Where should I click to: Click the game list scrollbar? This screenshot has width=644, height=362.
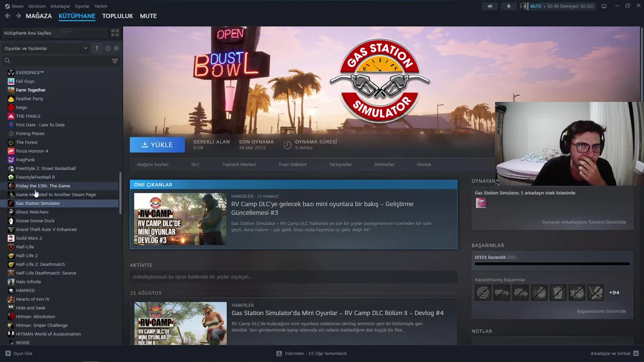[120, 194]
